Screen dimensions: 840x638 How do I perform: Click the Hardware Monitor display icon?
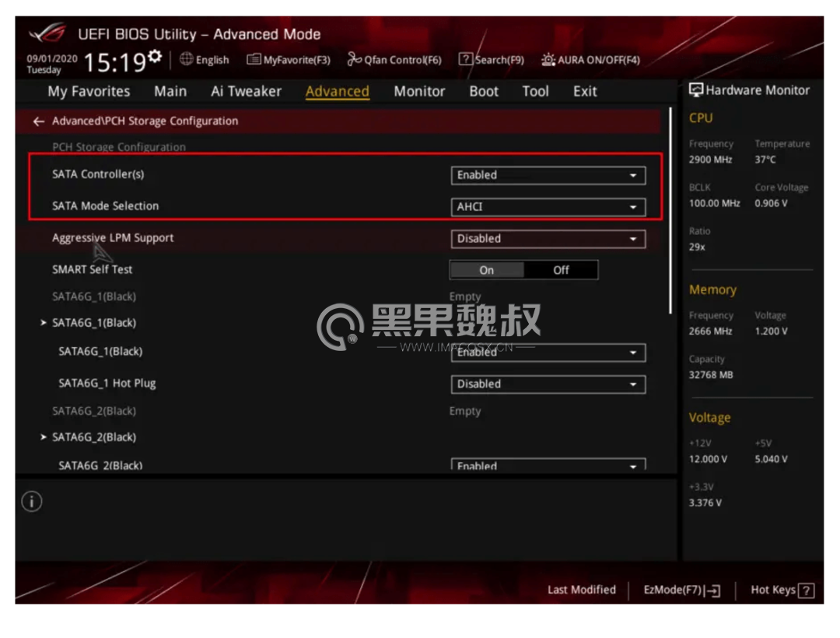(696, 90)
